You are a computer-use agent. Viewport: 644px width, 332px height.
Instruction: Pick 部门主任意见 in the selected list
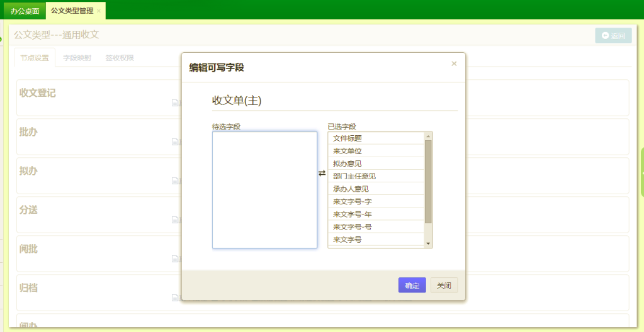pos(354,176)
